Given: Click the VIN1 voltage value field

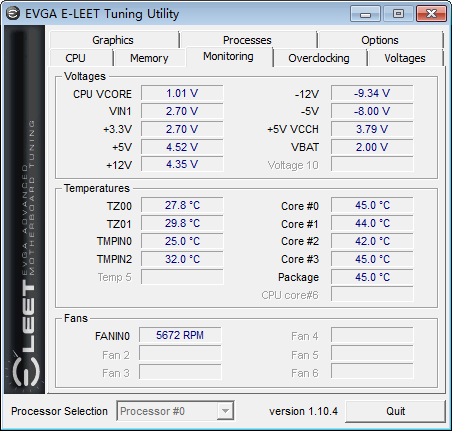Looking at the screenshot, I should [x=182, y=111].
